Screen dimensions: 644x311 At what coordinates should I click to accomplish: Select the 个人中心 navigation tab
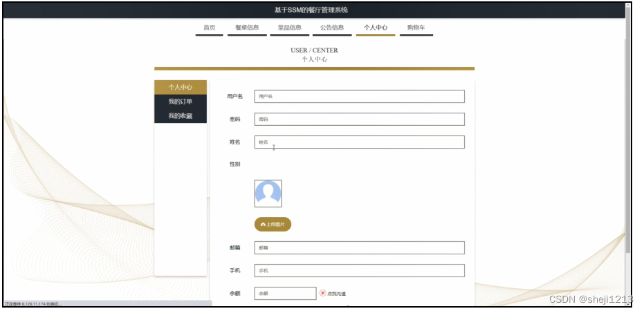coord(376,28)
